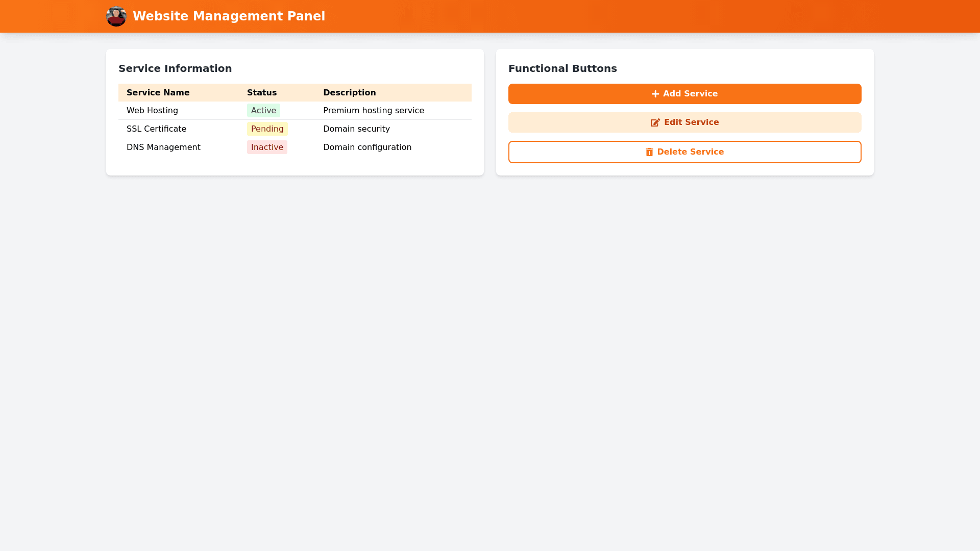
Task: Click the Domain security description
Action: [x=356, y=129]
